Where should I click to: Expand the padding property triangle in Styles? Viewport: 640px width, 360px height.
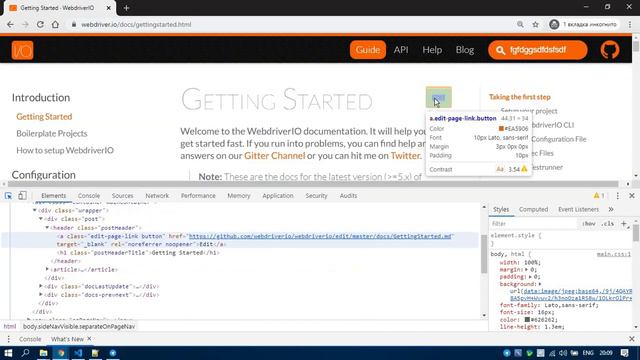(x=530, y=277)
